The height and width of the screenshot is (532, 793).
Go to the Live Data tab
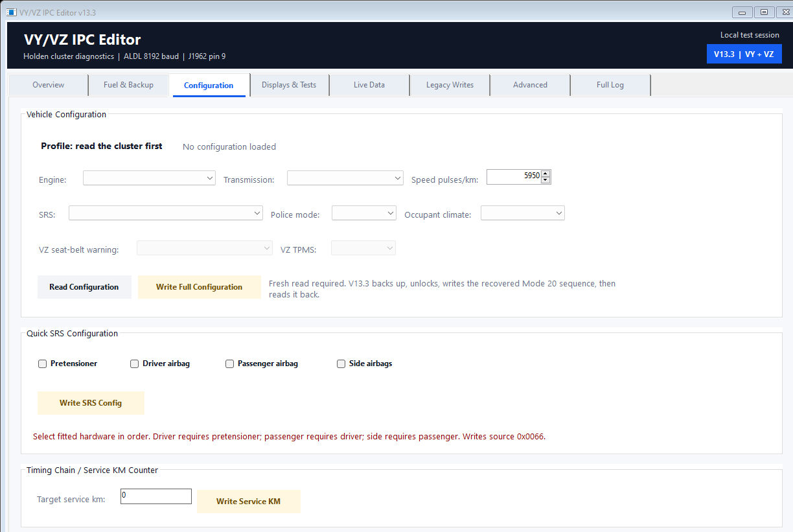click(369, 85)
